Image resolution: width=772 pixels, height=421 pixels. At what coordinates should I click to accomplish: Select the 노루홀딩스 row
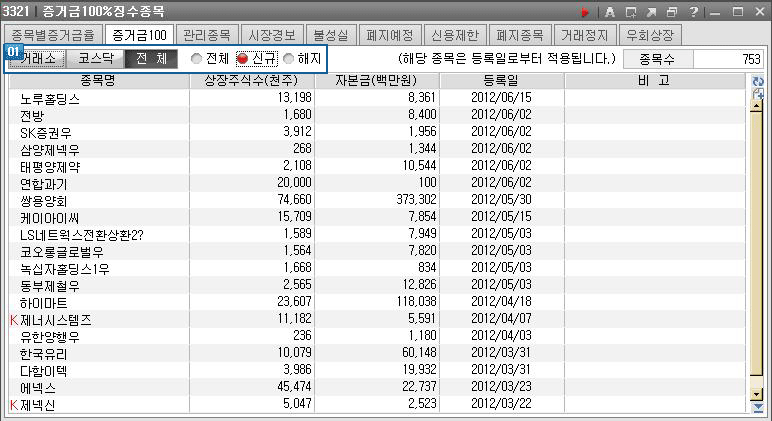(377, 98)
